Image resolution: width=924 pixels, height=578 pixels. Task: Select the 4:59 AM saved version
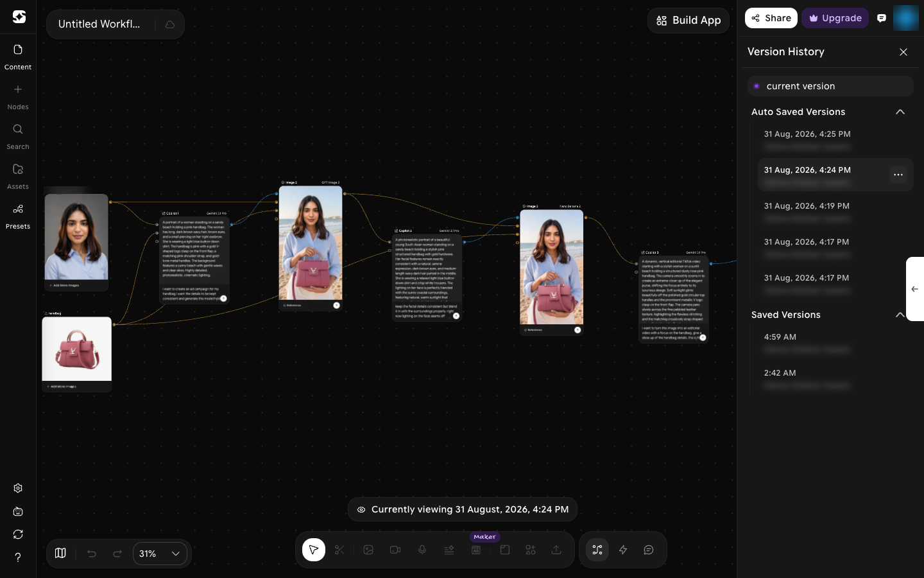835,343
